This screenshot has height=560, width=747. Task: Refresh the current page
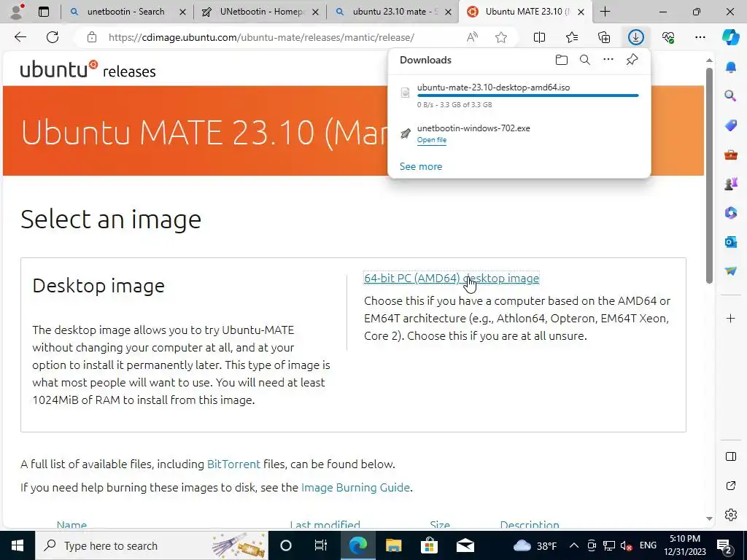[x=53, y=37]
